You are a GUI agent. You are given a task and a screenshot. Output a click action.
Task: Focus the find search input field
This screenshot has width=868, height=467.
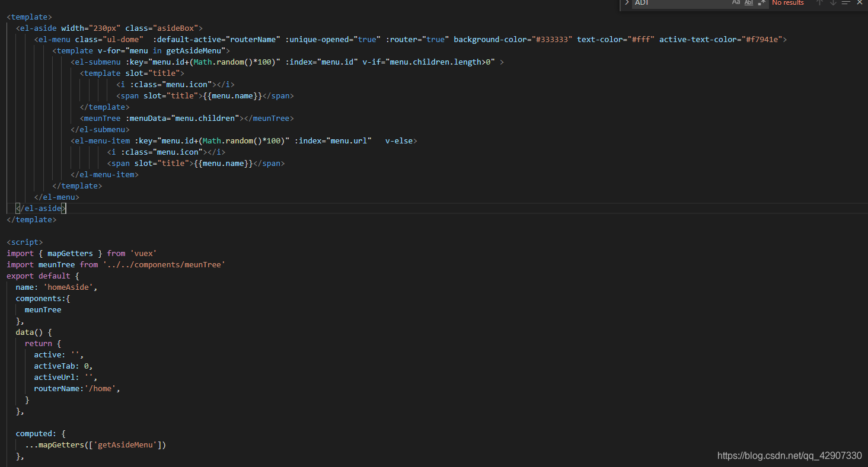click(680, 2)
